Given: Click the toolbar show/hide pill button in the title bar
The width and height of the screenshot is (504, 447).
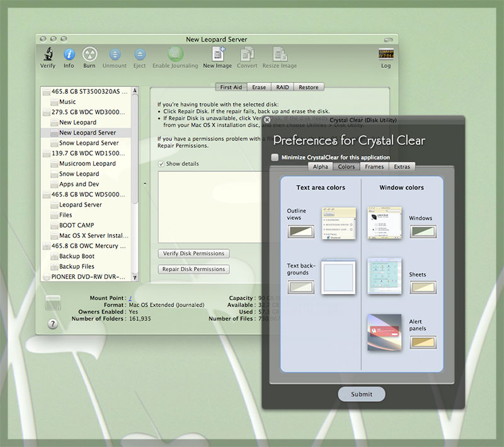Looking at the screenshot, I should (388, 40).
